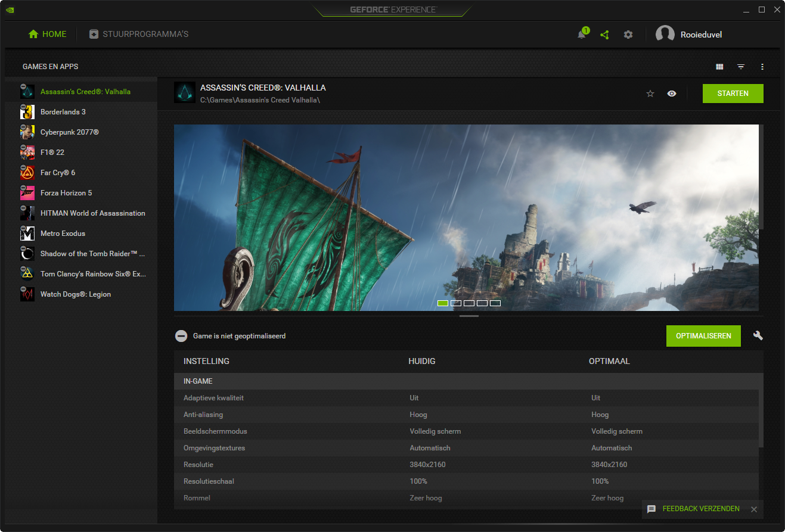The width and height of the screenshot is (785, 532).
Task: Select Far Cry 6 game icon
Action: tap(27, 173)
